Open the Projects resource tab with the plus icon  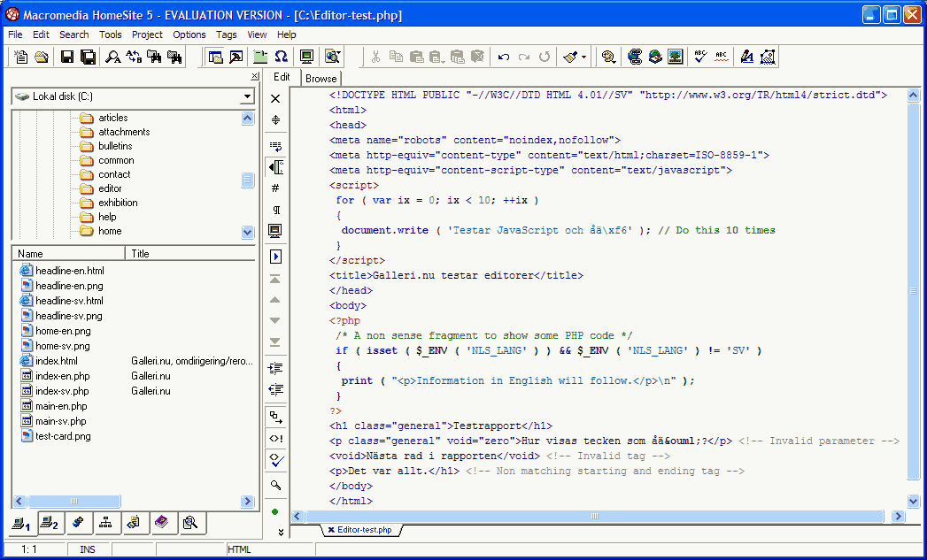point(79,523)
